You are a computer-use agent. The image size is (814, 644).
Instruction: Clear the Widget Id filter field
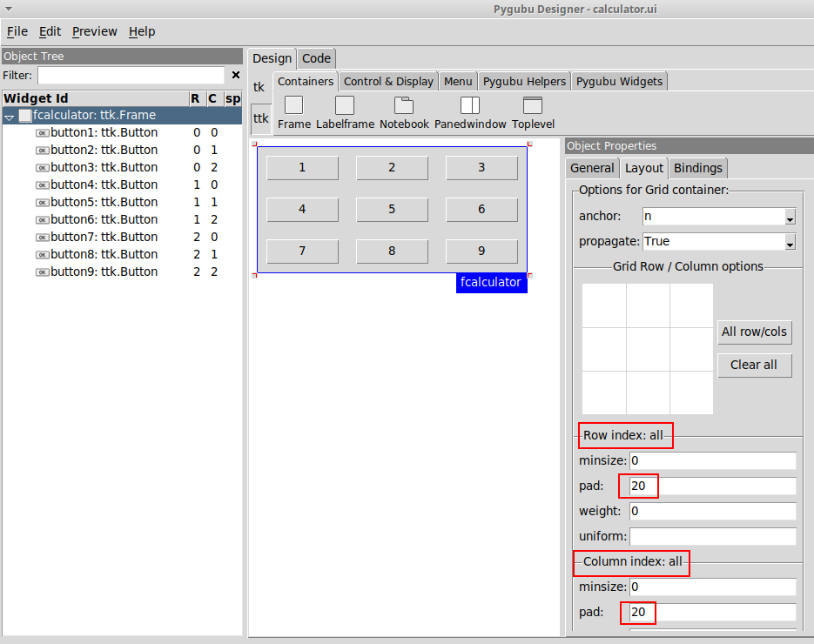234,76
